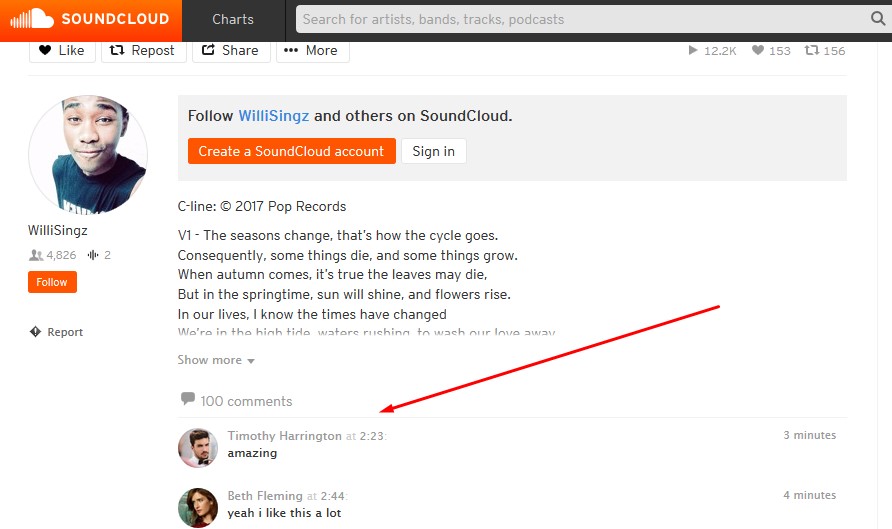Click the search magnifier icon

tap(878, 19)
